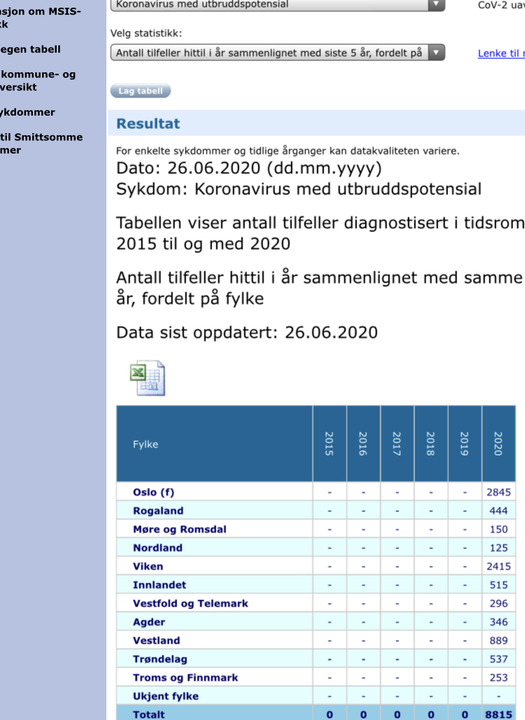
Task: Click the value 125 for Nordland
Action: click(499, 548)
